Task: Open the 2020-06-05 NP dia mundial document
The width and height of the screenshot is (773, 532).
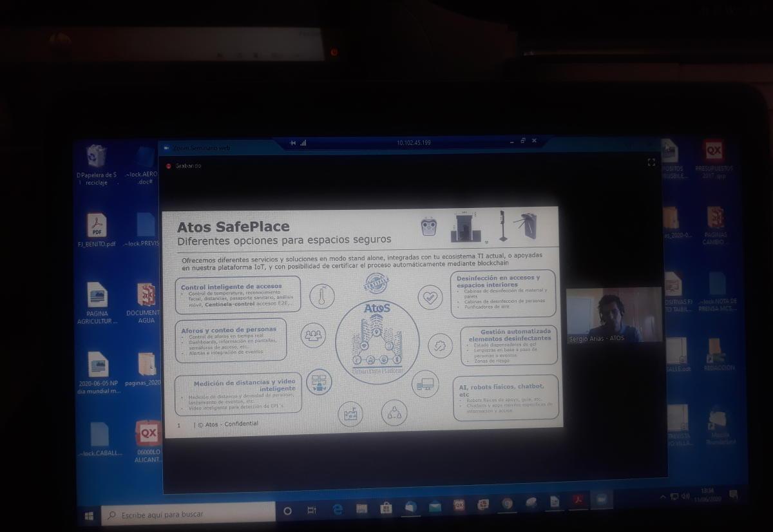Action: [99, 373]
